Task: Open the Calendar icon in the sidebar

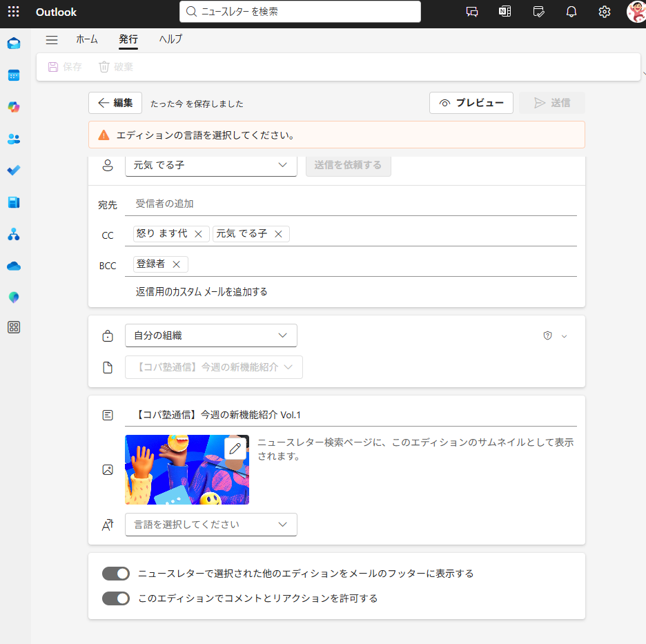Action: 14,75
